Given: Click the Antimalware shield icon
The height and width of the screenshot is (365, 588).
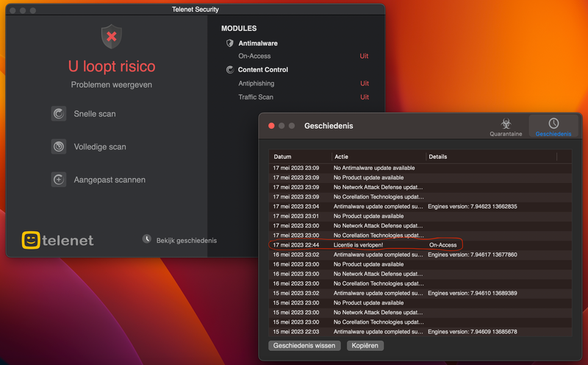Looking at the screenshot, I should (230, 43).
